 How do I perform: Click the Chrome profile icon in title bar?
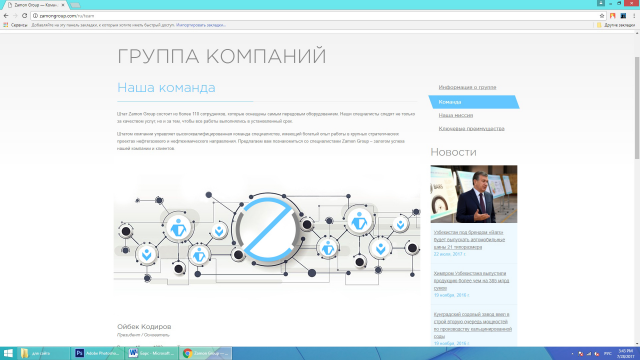tap(601, 3)
